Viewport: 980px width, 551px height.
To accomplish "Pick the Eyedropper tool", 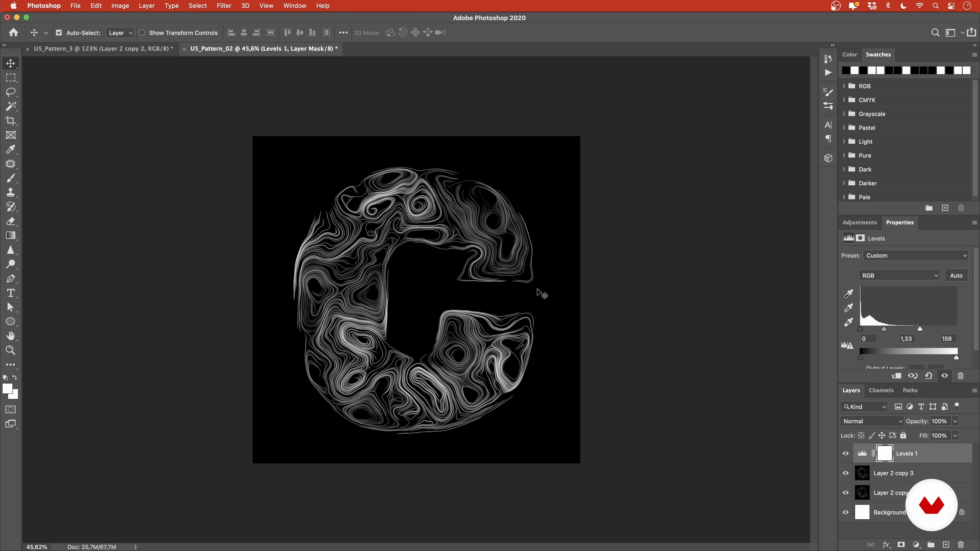I will [x=11, y=149].
